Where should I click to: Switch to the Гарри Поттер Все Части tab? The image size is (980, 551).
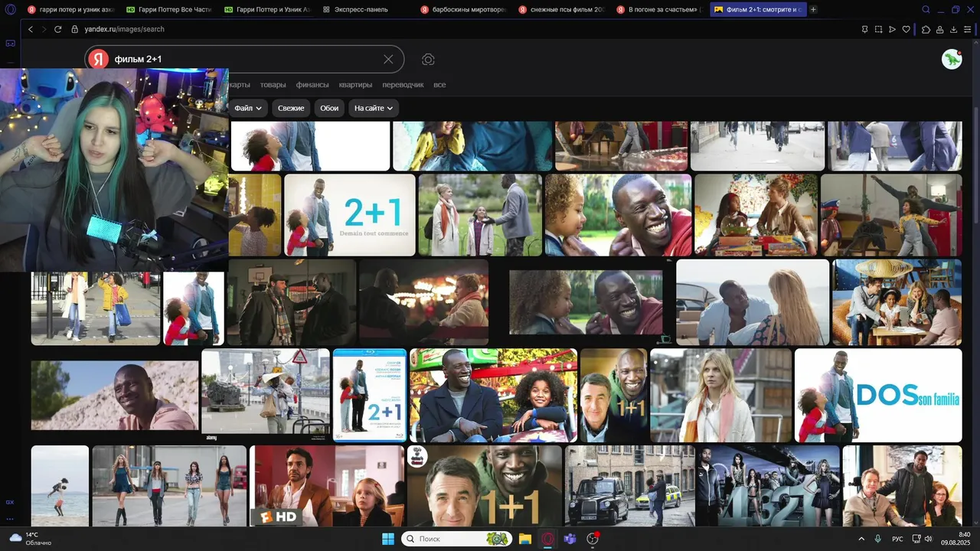point(169,10)
